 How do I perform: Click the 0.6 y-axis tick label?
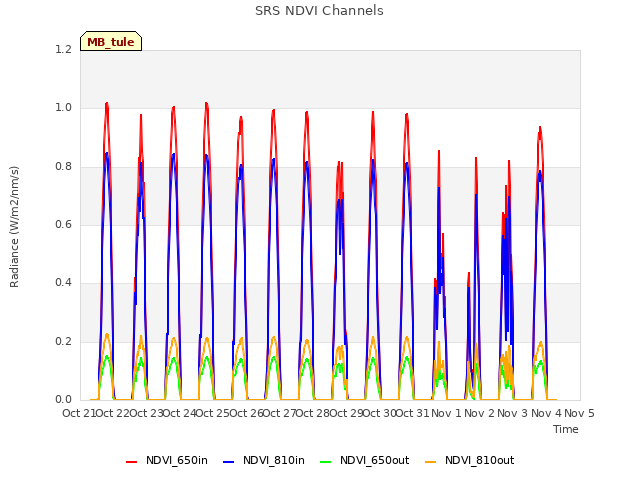[x=63, y=224]
